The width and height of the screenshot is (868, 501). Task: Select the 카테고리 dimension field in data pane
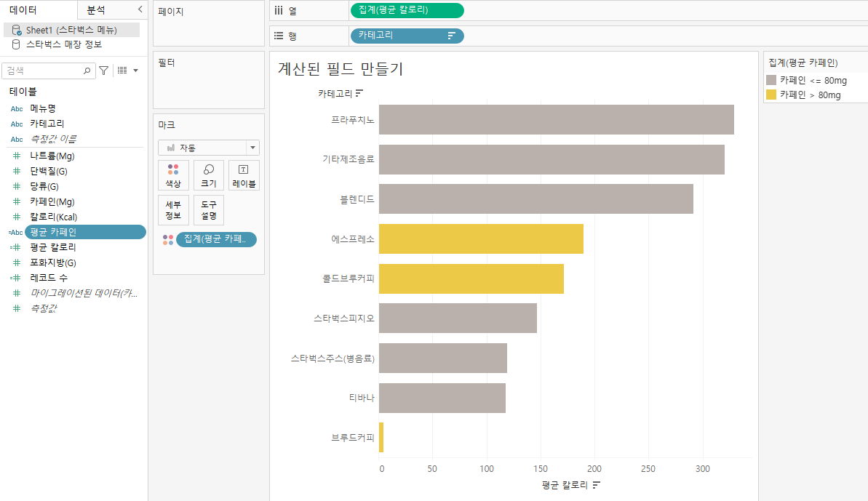[47, 124]
